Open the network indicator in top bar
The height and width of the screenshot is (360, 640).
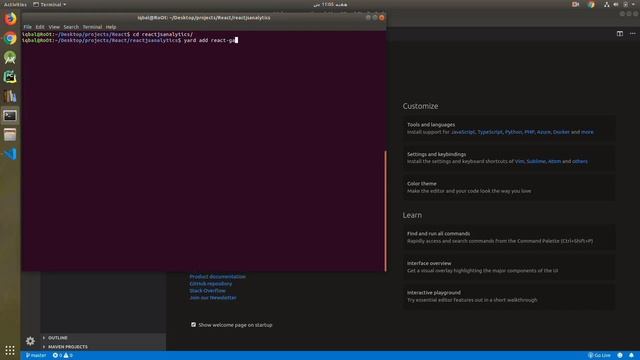pos(607,4)
